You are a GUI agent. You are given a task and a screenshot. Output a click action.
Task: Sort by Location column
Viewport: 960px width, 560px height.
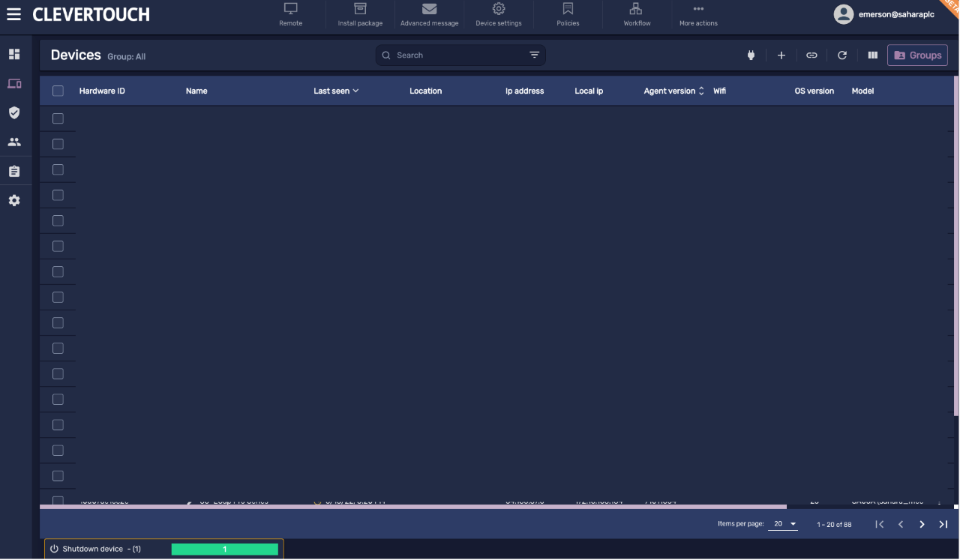point(426,91)
